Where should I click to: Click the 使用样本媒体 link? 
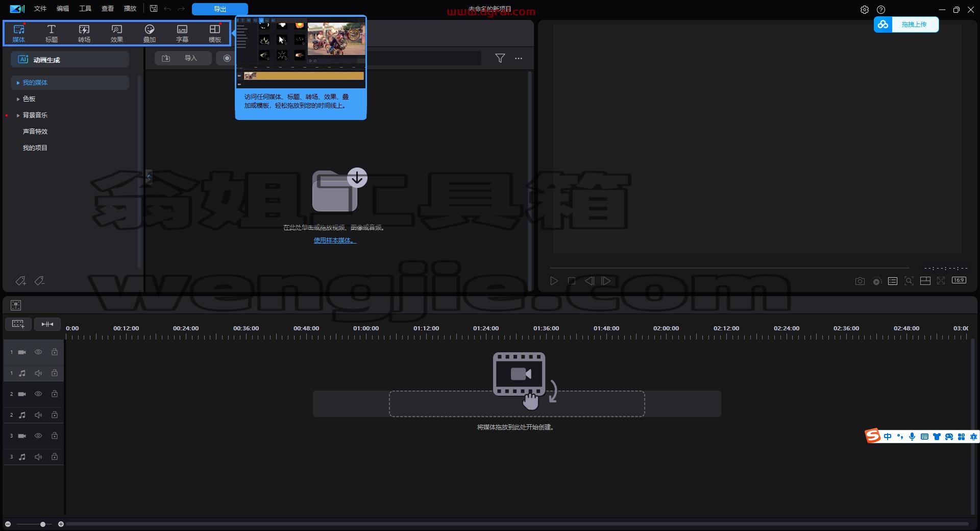[x=335, y=240]
